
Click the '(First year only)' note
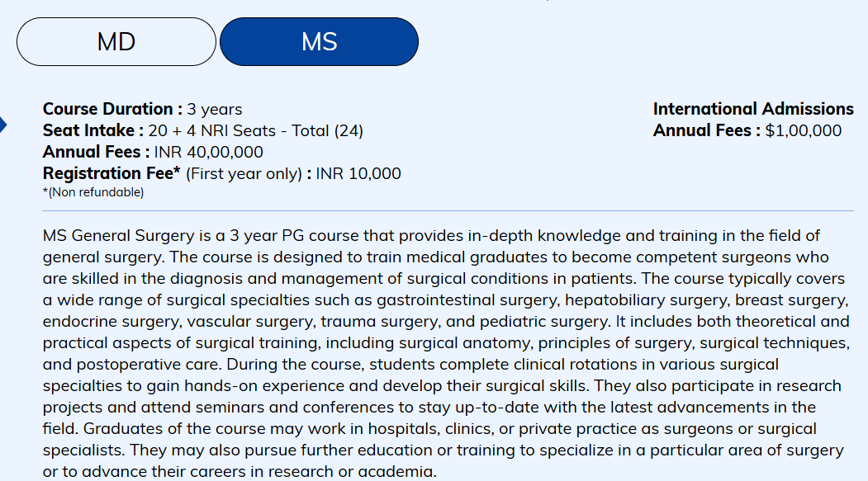(x=244, y=173)
